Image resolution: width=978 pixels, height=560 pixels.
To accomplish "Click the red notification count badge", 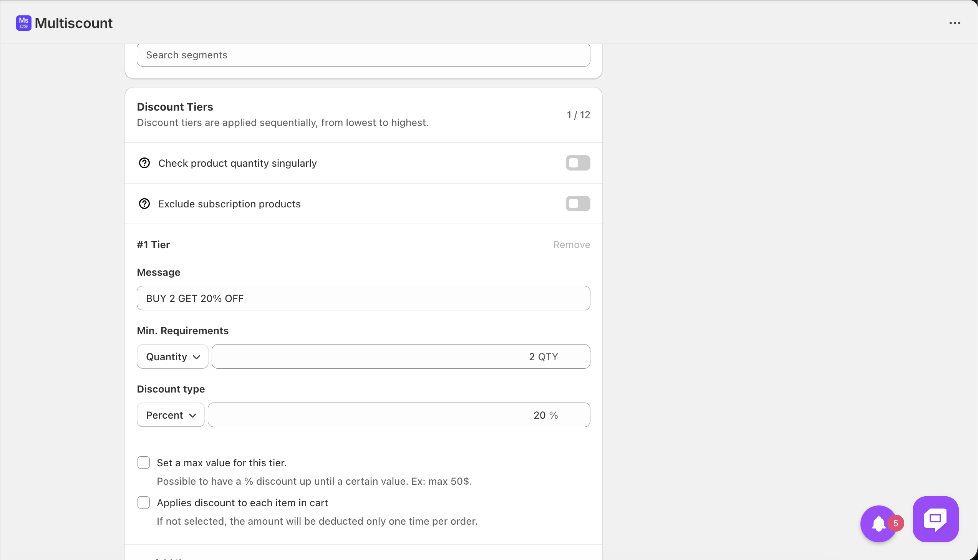I will [896, 523].
